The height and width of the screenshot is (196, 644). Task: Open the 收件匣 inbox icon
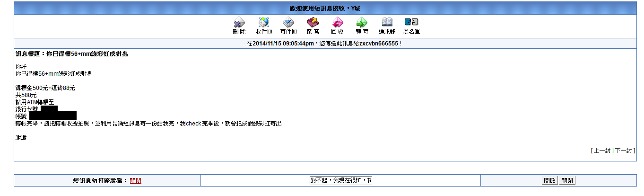pos(264,22)
